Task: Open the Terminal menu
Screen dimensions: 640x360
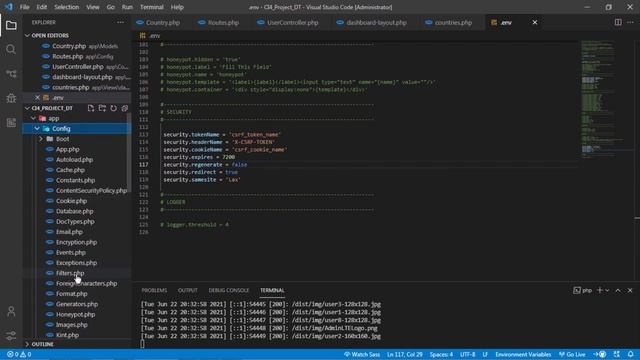Action: [x=151, y=7]
